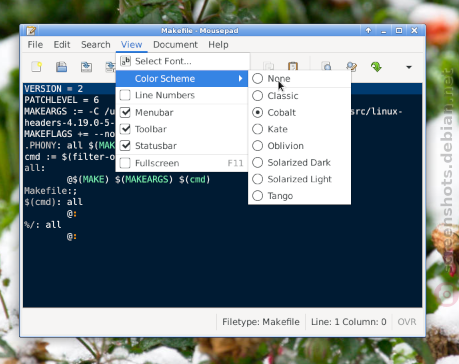This screenshot has width=459, height=364.
Task: Select the Kate color scheme
Action: point(299,129)
